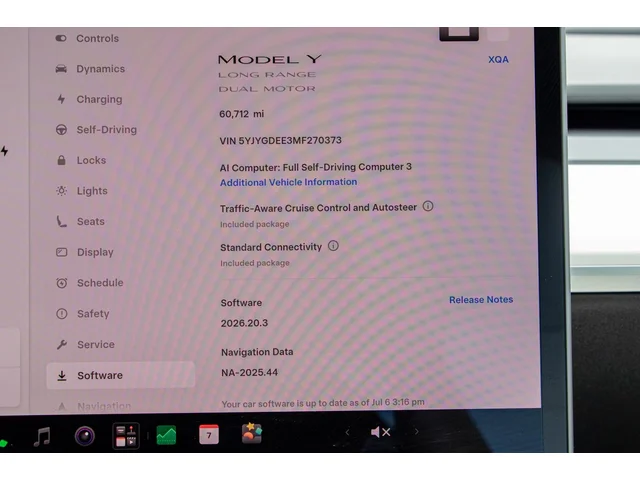The height and width of the screenshot is (480, 640).
Task: Click the screen icon beside Display
Action: click(x=62, y=252)
